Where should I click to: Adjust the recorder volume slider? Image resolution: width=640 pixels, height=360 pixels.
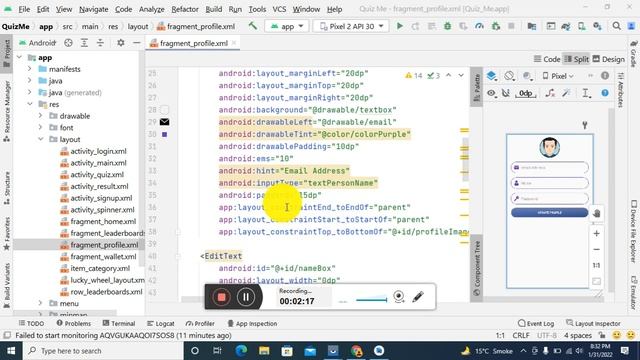371,300
